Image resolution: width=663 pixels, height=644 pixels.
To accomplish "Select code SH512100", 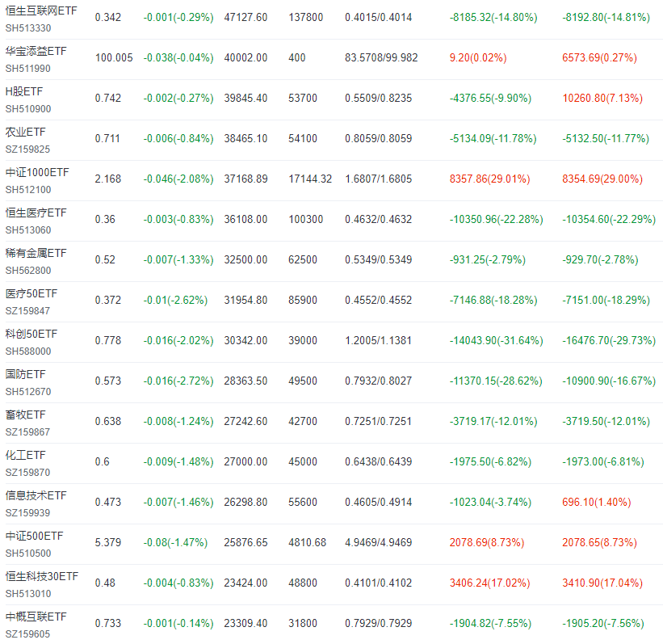I will pyautogui.click(x=28, y=190).
